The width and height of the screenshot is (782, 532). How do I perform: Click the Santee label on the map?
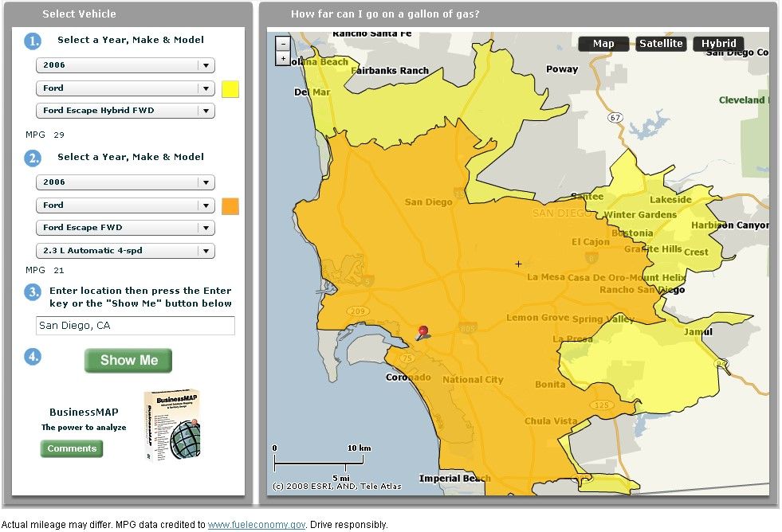click(x=587, y=196)
